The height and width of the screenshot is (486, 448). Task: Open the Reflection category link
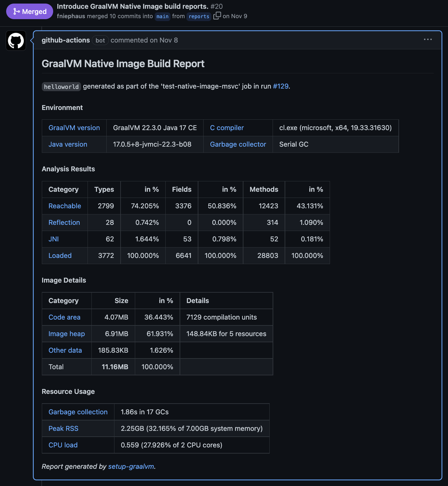[64, 223]
